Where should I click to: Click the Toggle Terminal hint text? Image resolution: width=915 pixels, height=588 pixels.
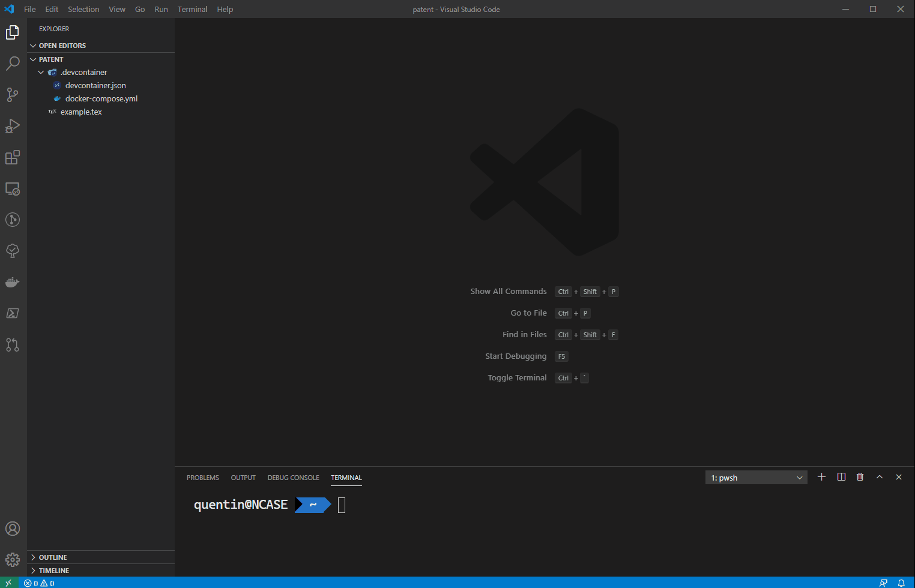pyautogui.click(x=518, y=378)
